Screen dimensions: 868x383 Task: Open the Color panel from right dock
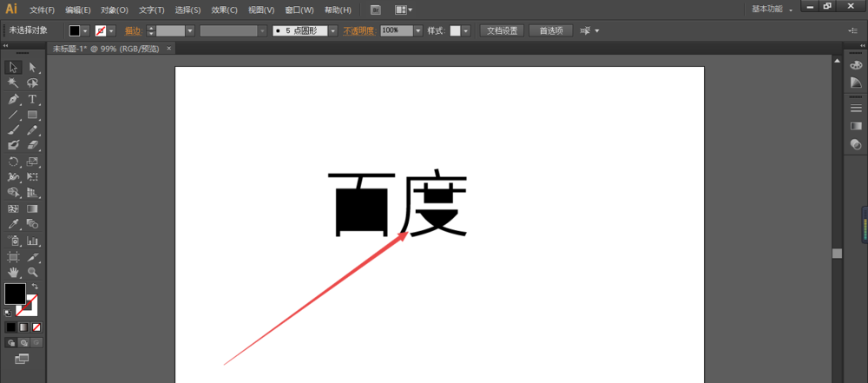[856, 65]
